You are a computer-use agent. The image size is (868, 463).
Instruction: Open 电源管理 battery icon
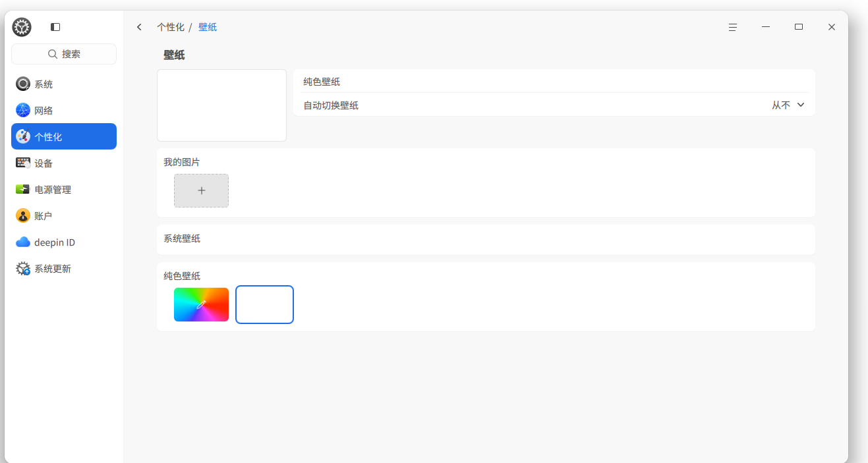click(23, 189)
